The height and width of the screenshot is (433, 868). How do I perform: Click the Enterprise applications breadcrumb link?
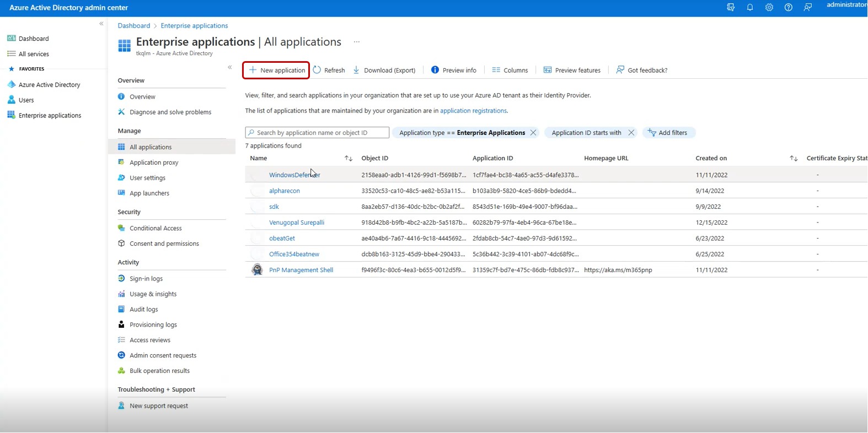[x=194, y=26]
